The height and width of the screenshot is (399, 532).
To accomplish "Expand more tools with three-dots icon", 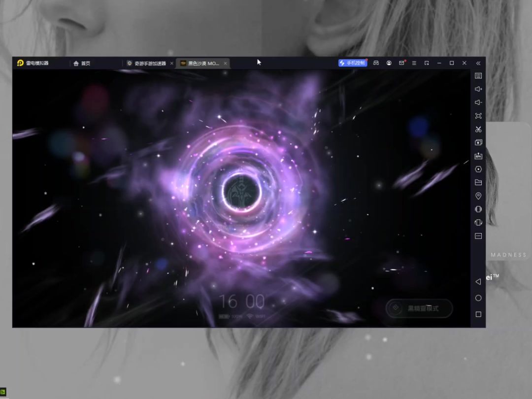I will pos(478,236).
